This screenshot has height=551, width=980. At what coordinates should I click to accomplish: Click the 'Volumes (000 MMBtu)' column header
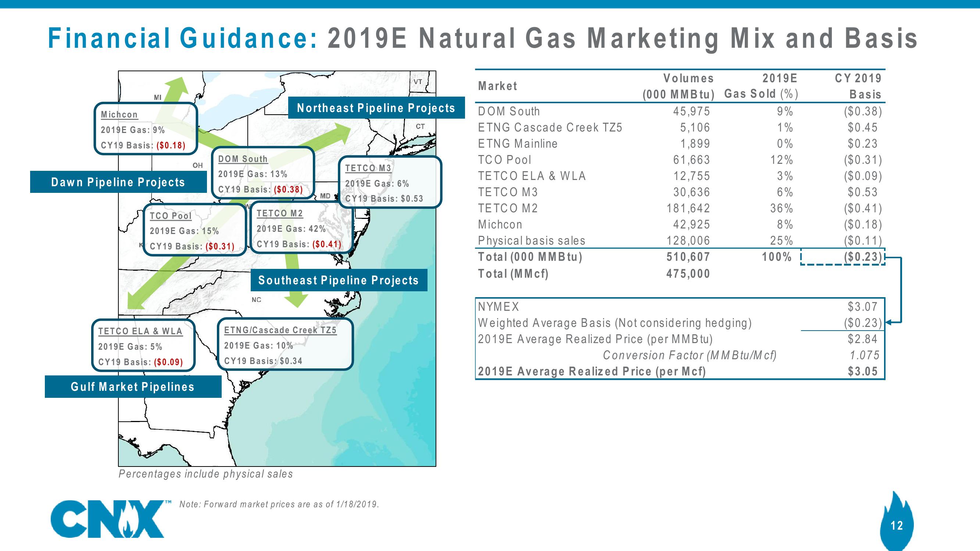click(679, 86)
